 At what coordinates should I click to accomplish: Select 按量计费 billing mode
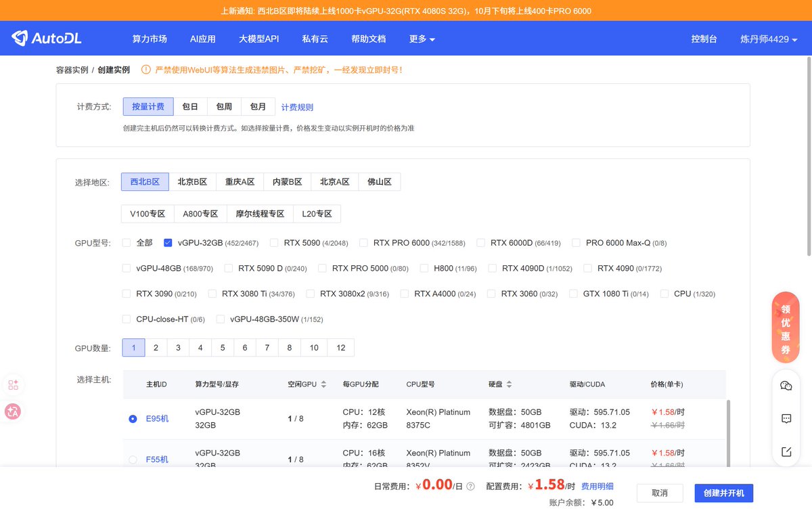148,107
